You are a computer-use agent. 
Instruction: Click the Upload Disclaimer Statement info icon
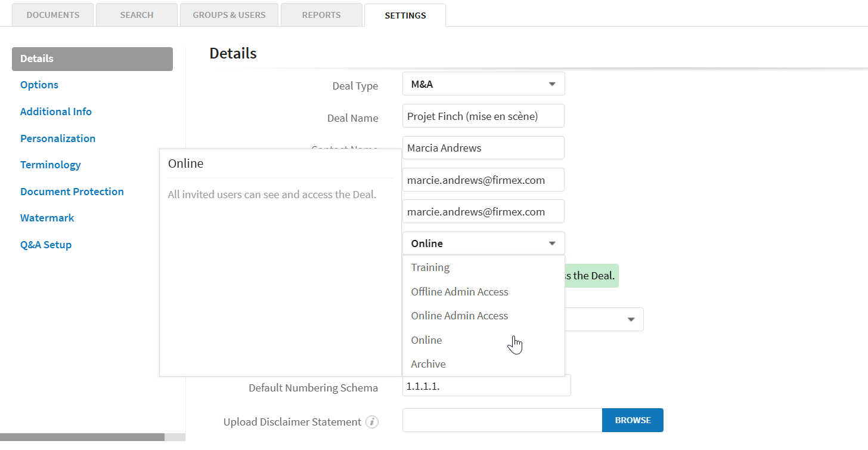(372, 422)
